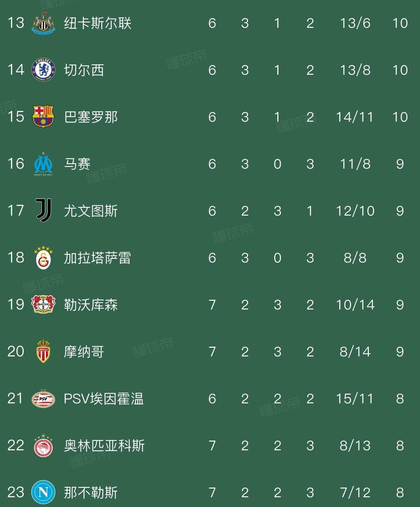
Task: Click the Olympiacos club badge
Action: pyautogui.click(x=43, y=445)
